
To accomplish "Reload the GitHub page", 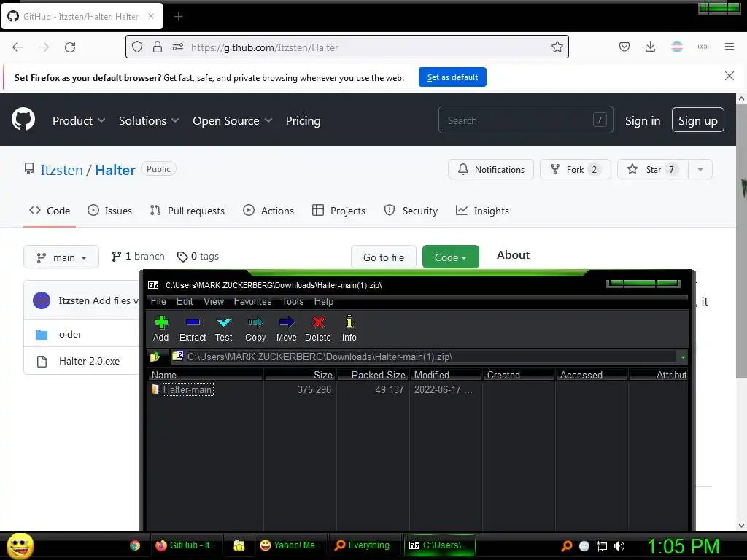I will point(70,47).
